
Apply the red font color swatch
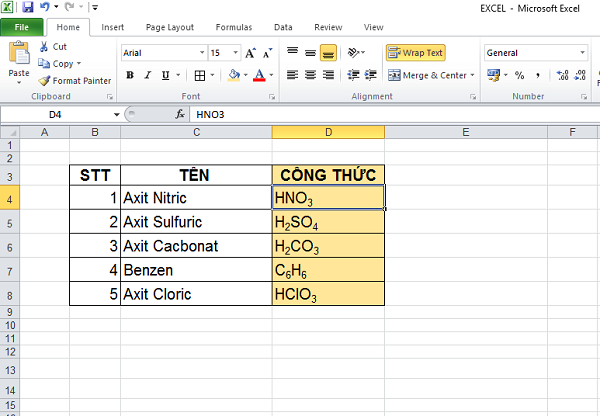[x=259, y=75]
